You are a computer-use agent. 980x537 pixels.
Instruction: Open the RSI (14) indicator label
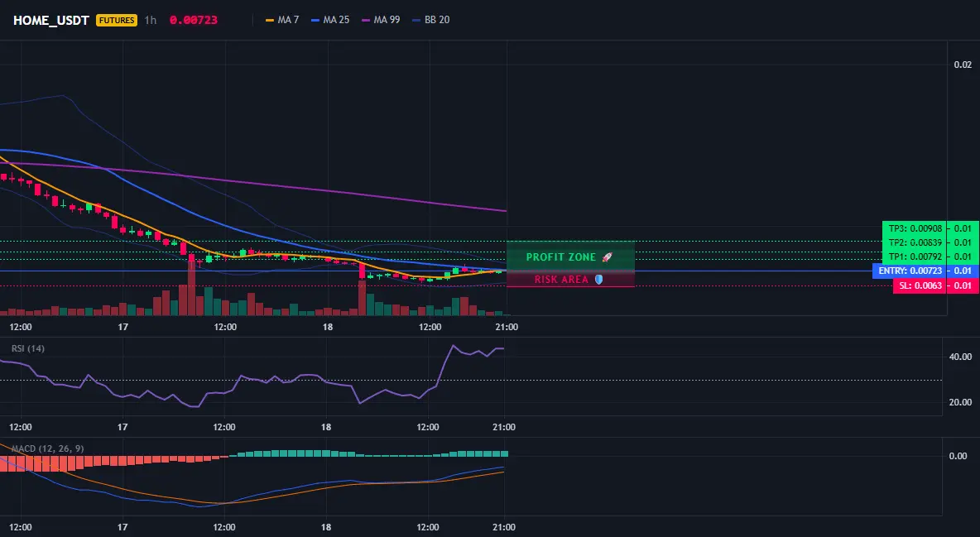pyautogui.click(x=28, y=348)
